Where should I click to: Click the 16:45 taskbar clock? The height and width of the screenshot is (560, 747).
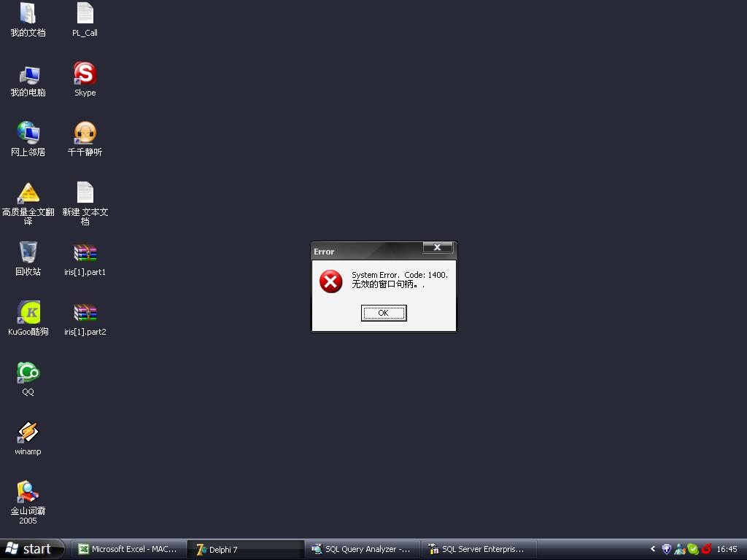pyautogui.click(x=727, y=549)
